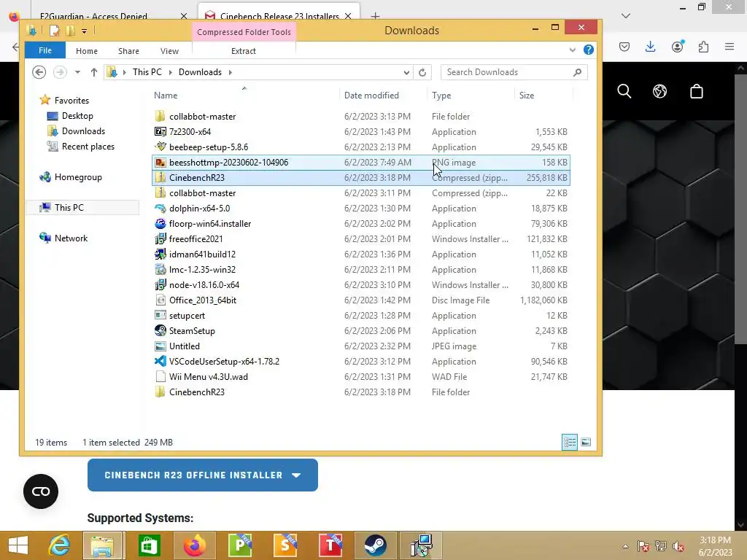Viewport: 747px width, 560px height.
Task: Expand the address bar history dropdown
Action: pos(406,72)
